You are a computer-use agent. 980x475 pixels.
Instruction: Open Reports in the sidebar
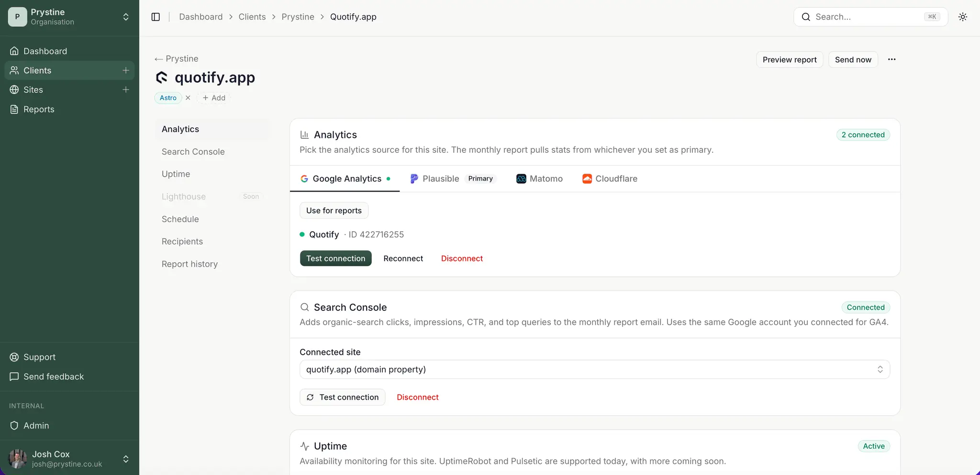click(x=69, y=109)
